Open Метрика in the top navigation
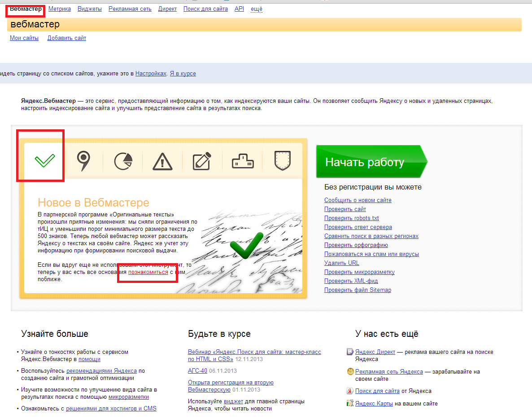This screenshot has width=532, height=419. (x=59, y=9)
